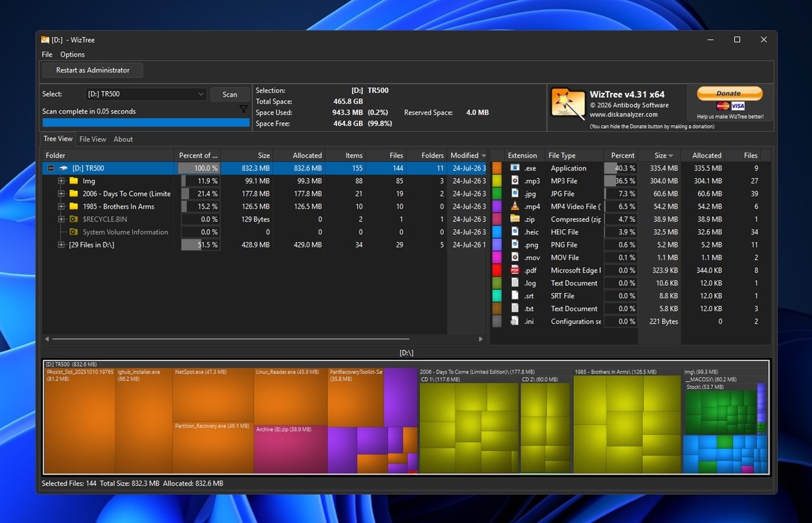Click the .mov file type icon
Viewport: 812px width, 523px height.
515,258
